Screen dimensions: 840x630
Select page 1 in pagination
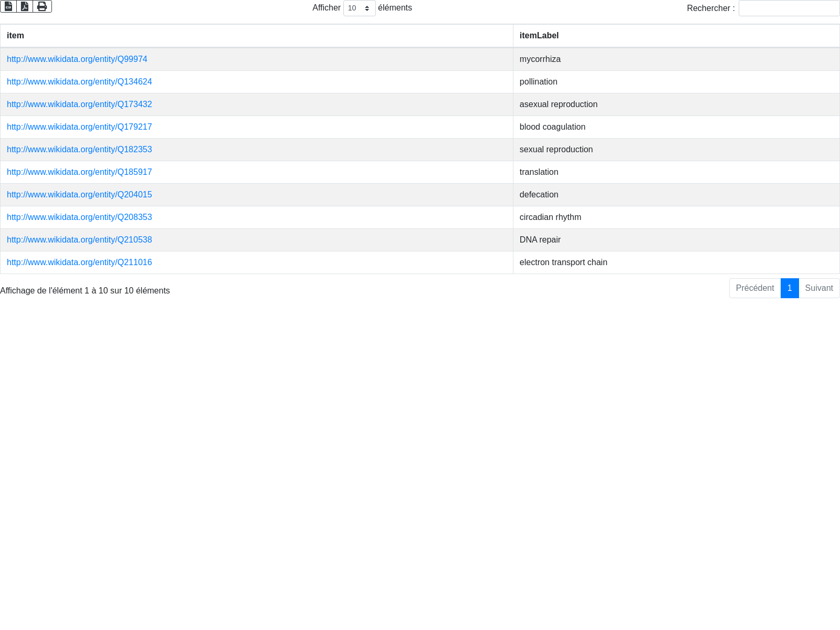pyautogui.click(x=789, y=288)
